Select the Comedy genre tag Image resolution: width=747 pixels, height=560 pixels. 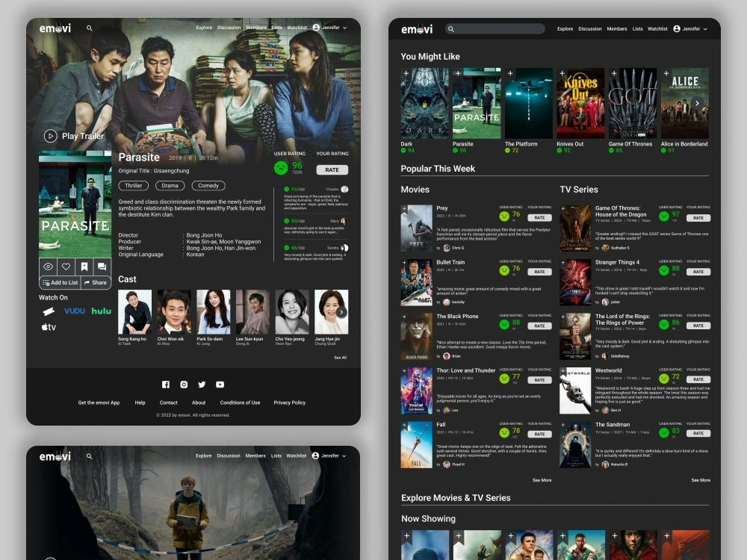pyautogui.click(x=208, y=186)
